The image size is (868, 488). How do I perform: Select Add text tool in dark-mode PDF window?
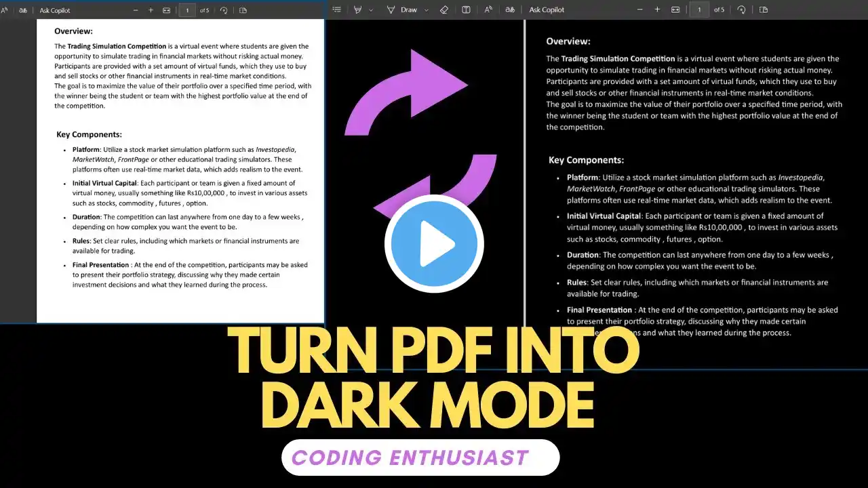pyautogui.click(x=466, y=9)
